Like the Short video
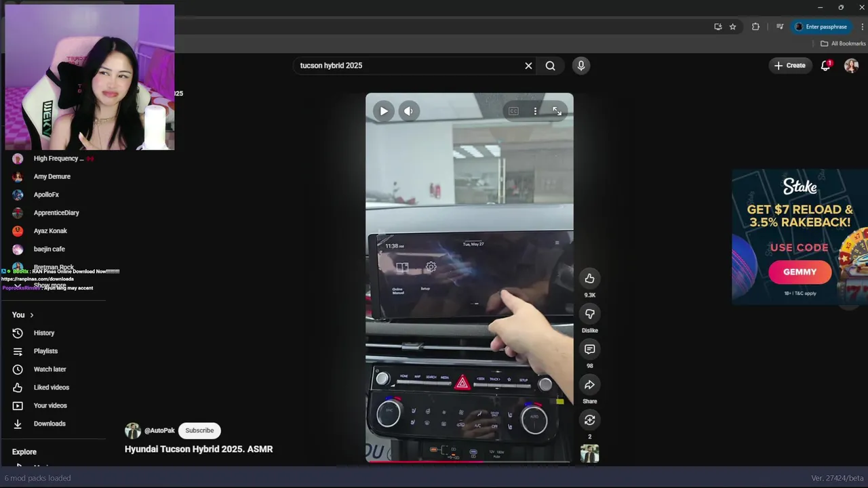Screen dimensions: 868x488 (590, 279)
